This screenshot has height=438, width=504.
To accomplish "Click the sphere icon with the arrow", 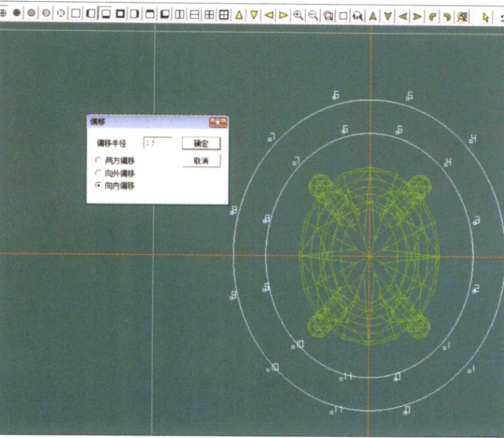I will point(61,13).
